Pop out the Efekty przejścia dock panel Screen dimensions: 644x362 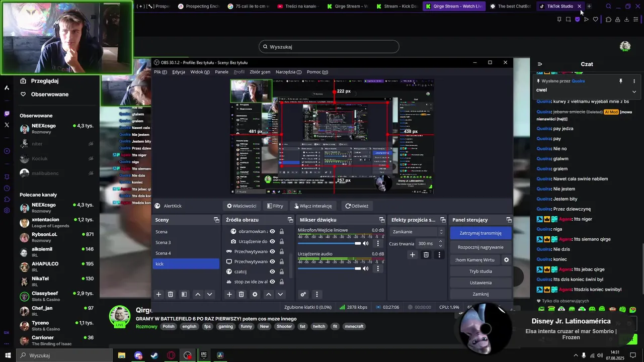(443, 220)
